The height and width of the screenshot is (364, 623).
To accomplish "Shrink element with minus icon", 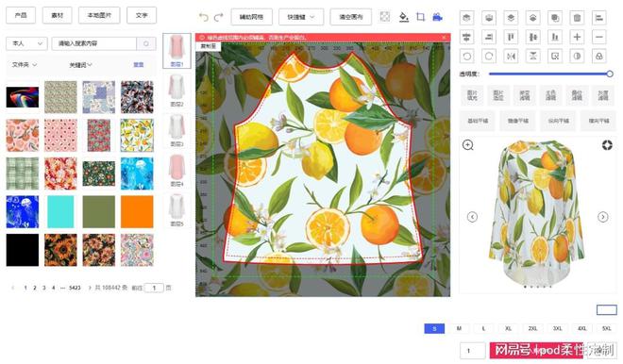I will point(599,37).
